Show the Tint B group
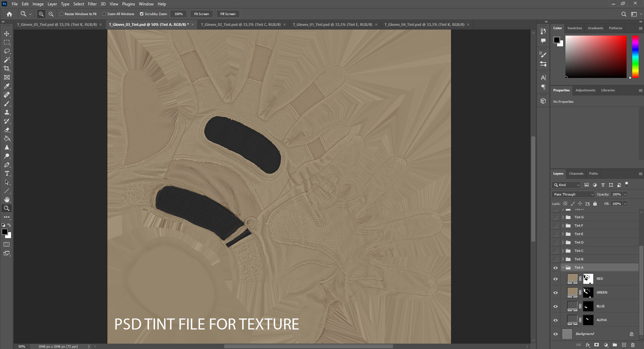The width and height of the screenshot is (644, 349). [x=555, y=259]
